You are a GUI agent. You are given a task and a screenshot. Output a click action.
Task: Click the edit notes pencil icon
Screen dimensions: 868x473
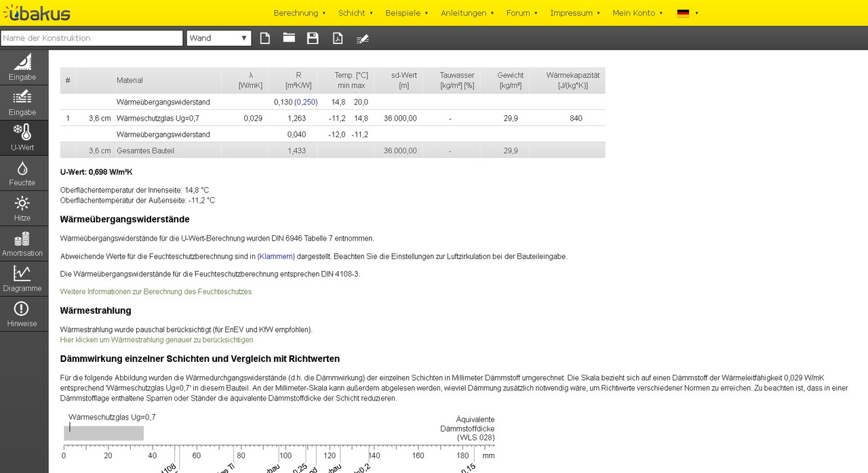point(362,38)
